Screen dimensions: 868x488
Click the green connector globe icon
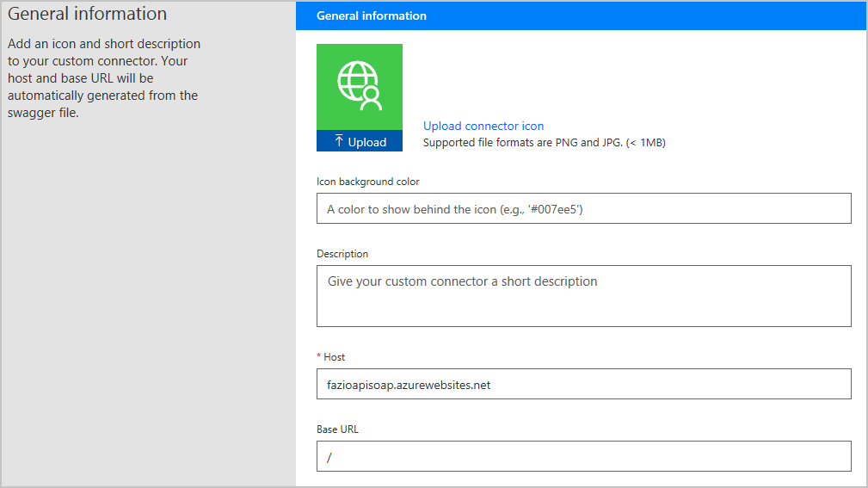click(x=360, y=86)
